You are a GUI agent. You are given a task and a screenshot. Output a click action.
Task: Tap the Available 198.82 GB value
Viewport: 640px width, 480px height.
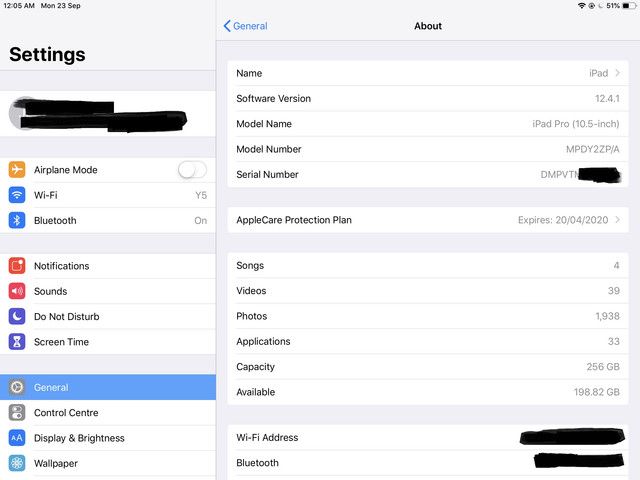tap(596, 392)
